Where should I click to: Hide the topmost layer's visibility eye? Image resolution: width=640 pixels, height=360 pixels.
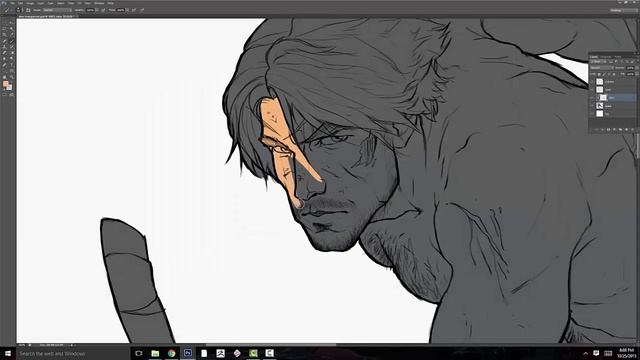pos(591,82)
